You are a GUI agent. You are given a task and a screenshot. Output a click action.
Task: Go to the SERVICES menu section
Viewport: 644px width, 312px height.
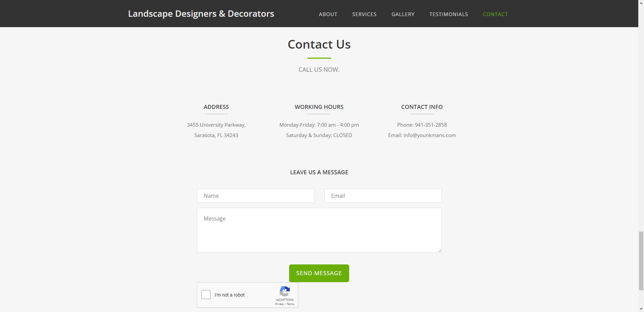pos(364,14)
